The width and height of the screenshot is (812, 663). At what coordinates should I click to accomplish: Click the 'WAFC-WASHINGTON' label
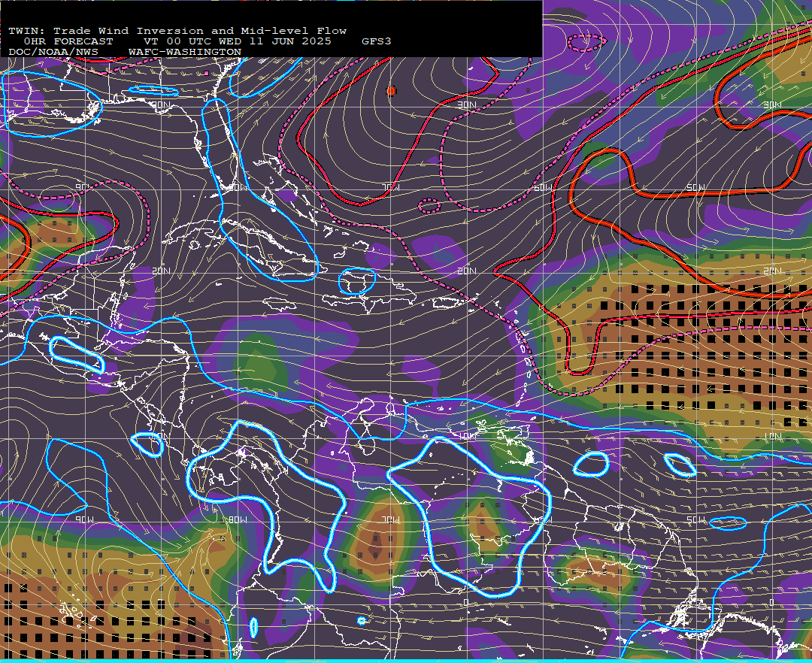coord(185,53)
